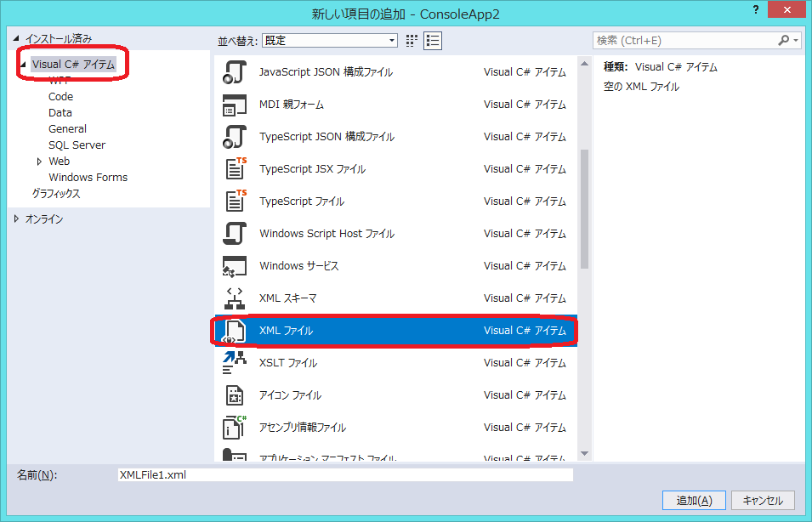Select the オンライン label
Viewport: 812px width, 522px height.
point(44,219)
